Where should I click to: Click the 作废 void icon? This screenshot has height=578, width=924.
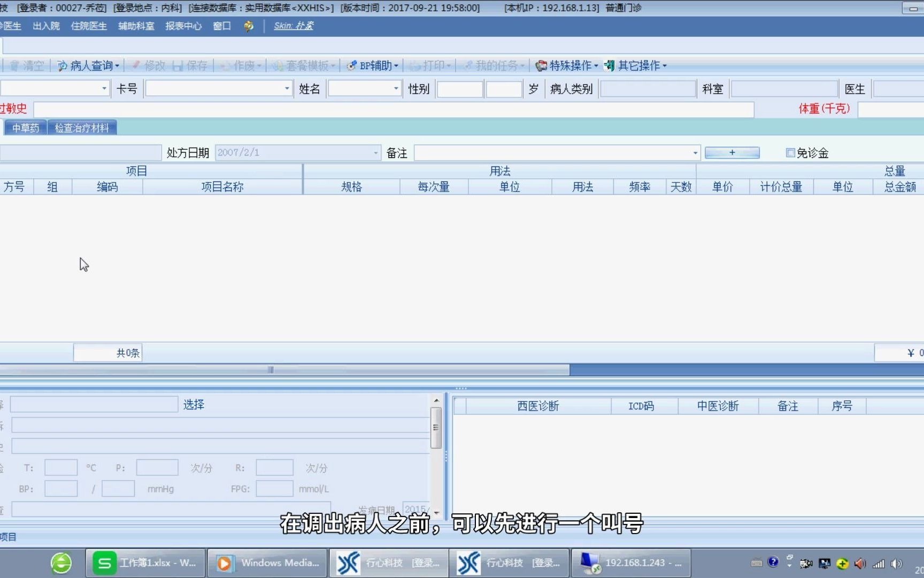click(x=226, y=66)
